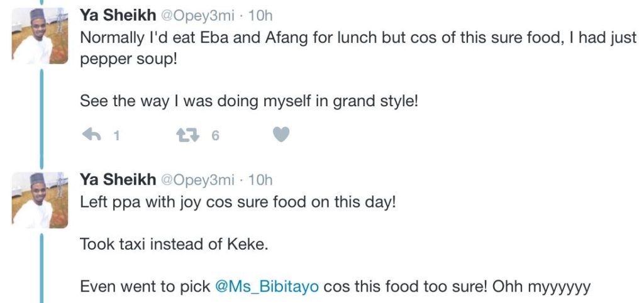
Task: Open the @Ms_Bibitayo mention link
Action: 267,287
